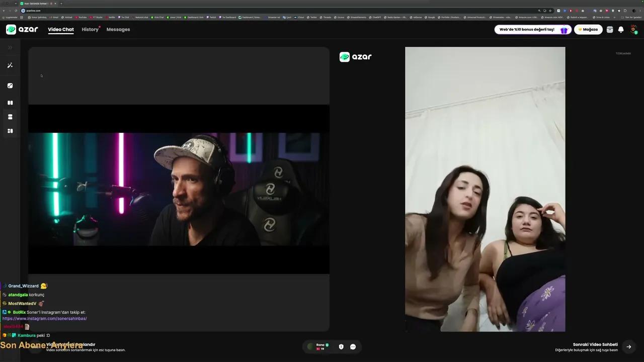
Task: Click the Sonraki Video Sohbeti label
Action: coord(595,344)
